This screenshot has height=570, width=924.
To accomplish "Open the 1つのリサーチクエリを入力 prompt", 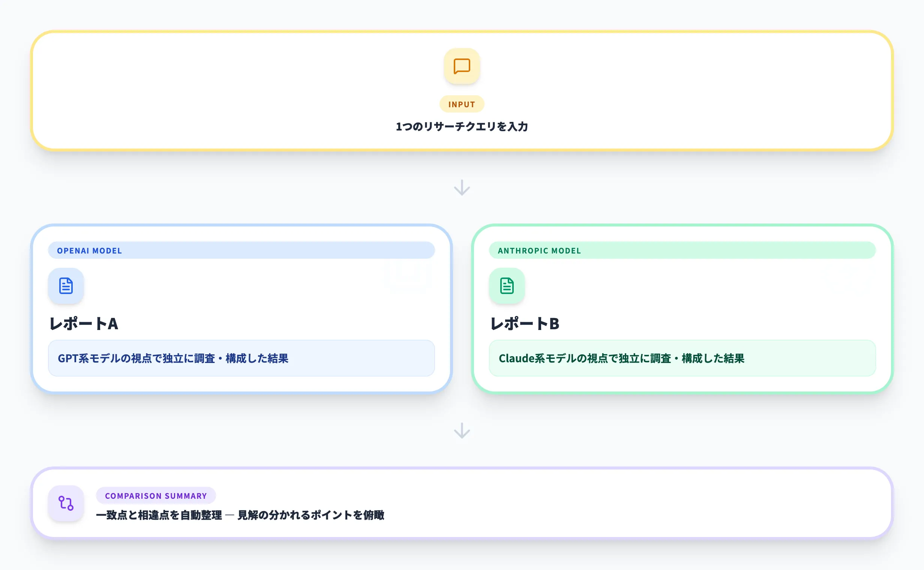I will pos(462,127).
